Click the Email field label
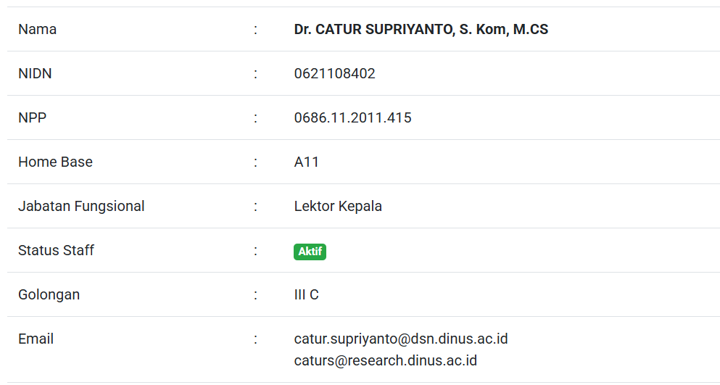The width and height of the screenshot is (720, 385). click(x=36, y=339)
